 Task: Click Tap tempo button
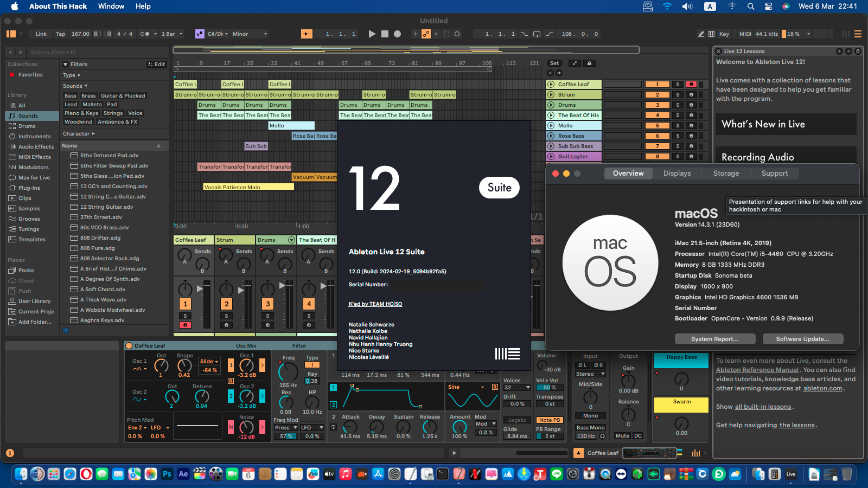60,34
